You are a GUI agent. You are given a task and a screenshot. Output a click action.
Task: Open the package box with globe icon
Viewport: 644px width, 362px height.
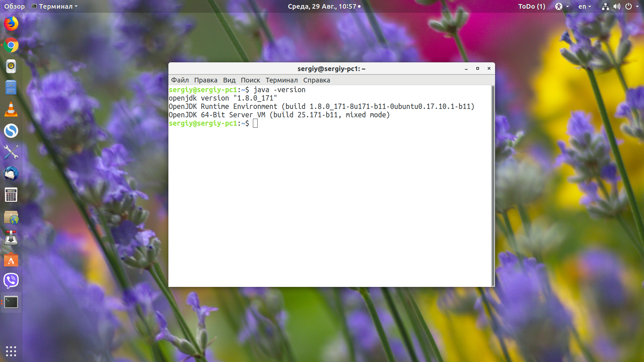coord(11,217)
